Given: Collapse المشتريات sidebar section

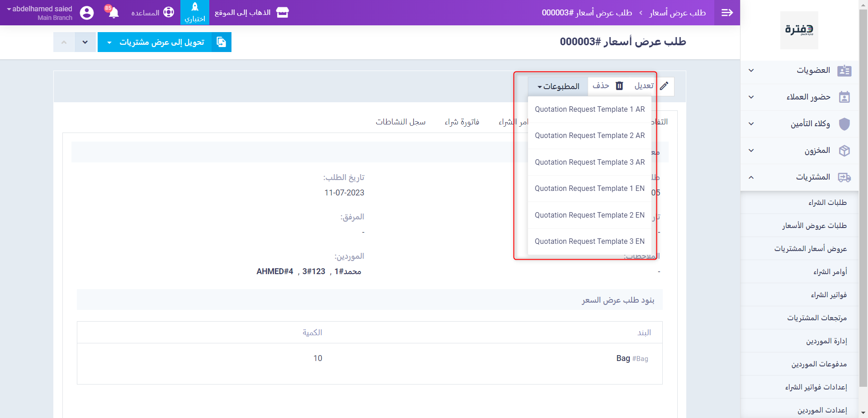Looking at the screenshot, I should click(x=799, y=177).
